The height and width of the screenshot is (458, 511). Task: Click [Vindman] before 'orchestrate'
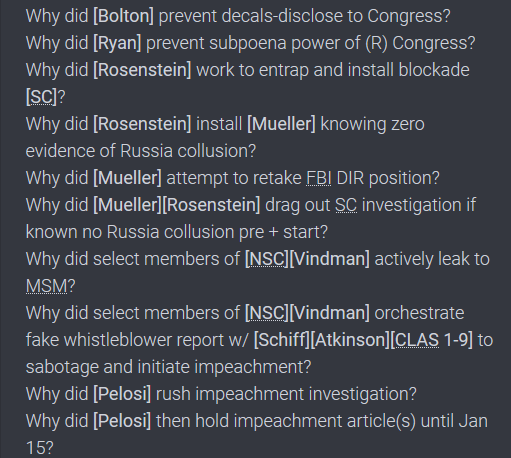329,313
